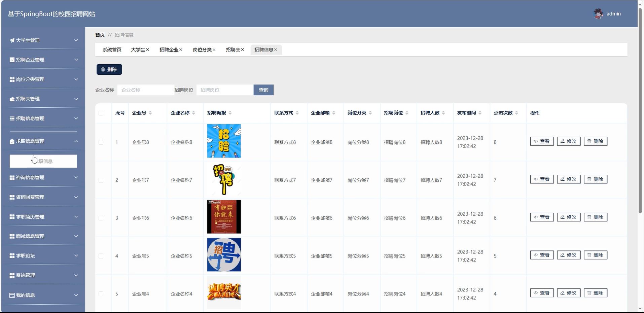Viewport: 644px width, 313px height.
Task: Click the 岗位分类管理 grid icon
Action: [x=12, y=79]
